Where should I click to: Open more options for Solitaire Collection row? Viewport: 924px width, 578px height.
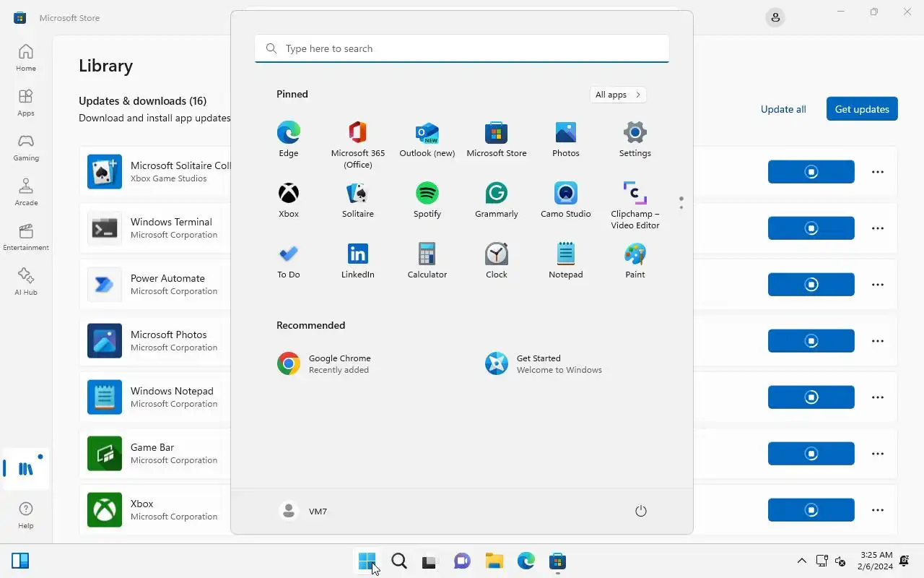click(878, 172)
